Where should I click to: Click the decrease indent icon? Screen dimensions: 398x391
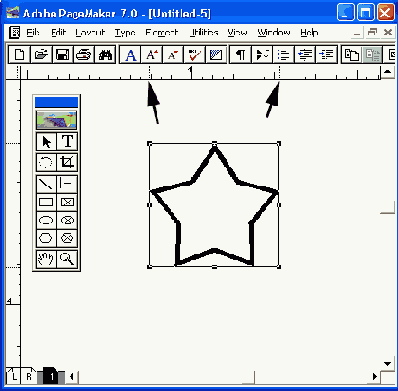[305, 54]
